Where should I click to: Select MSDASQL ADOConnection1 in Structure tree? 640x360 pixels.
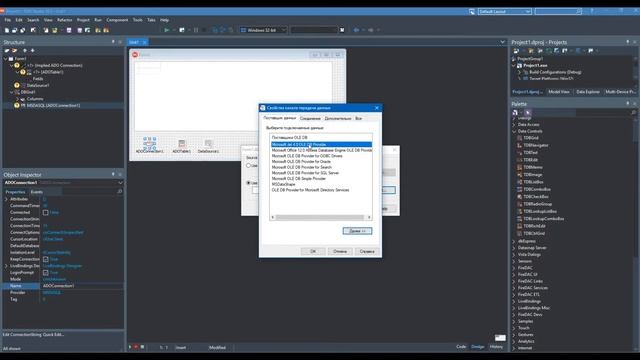pyautogui.click(x=53, y=105)
